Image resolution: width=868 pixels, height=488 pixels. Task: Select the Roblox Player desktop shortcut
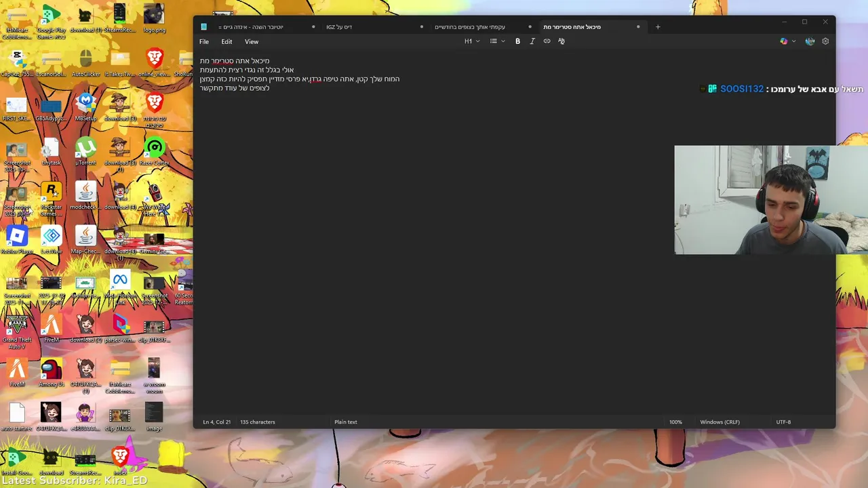click(x=17, y=240)
